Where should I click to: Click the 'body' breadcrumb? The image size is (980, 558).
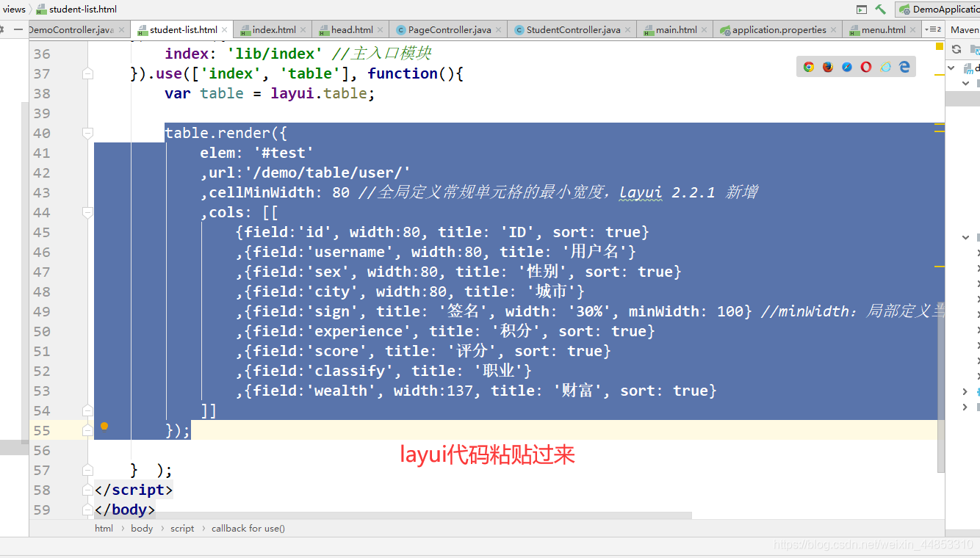(142, 528)
